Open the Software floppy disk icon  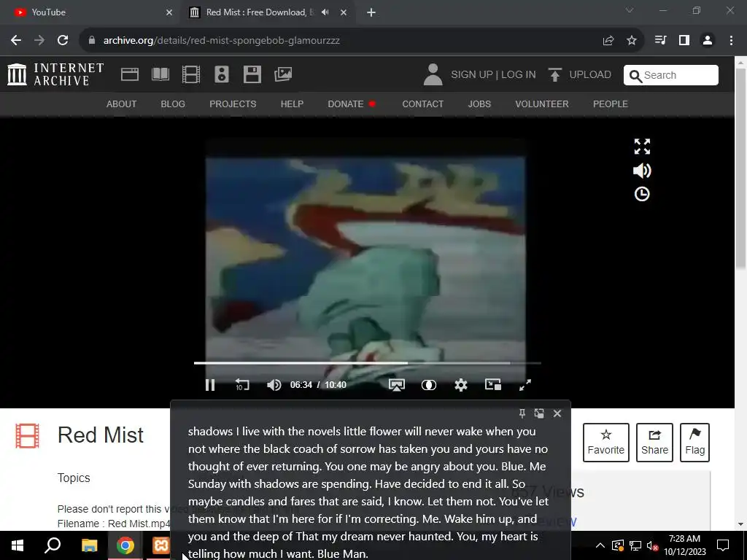tap(252, 74)
